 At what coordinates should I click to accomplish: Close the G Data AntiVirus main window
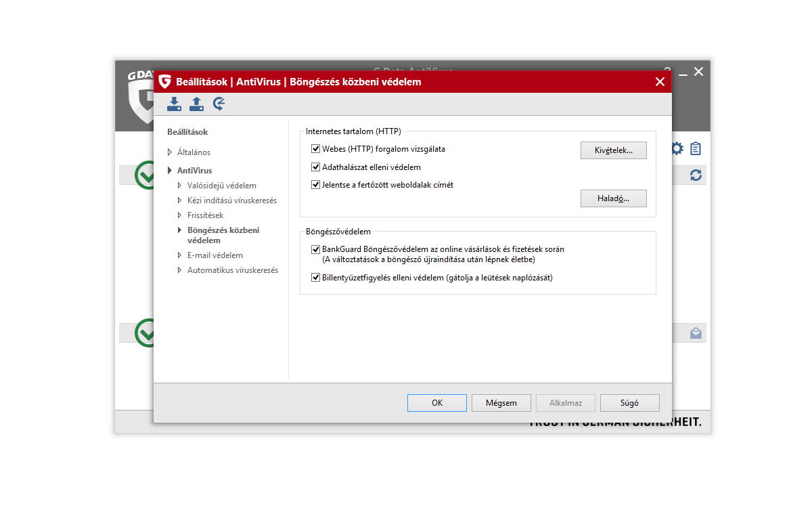click(699, 71)
